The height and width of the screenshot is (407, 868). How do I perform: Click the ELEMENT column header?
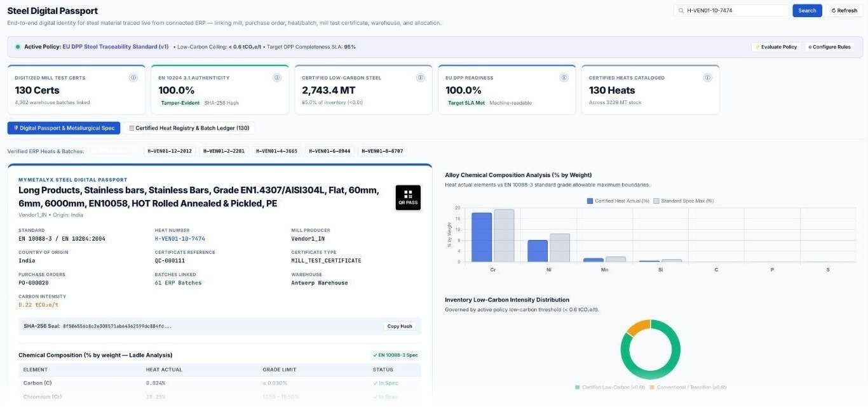point(36,370)
